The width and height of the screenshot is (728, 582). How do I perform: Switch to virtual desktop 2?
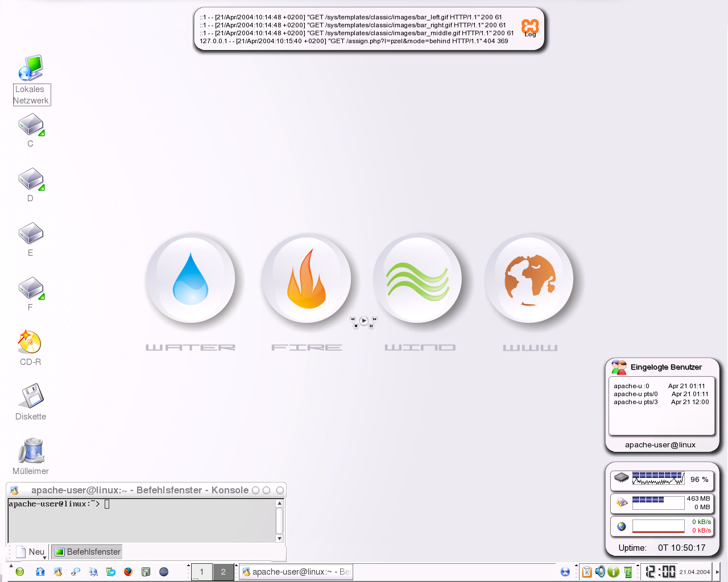point(223,572)
